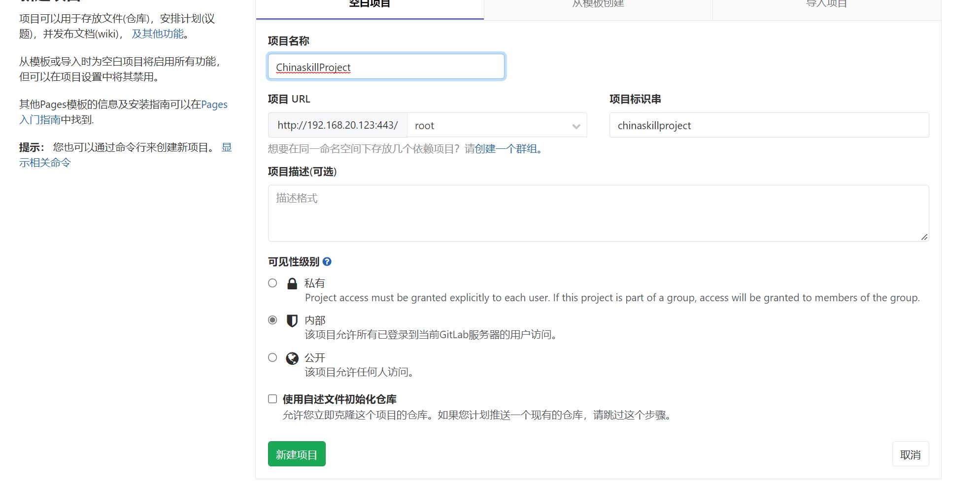Select the 私有 private radio button
This screenshot has height=490, width=980.
tap(272, 283)
